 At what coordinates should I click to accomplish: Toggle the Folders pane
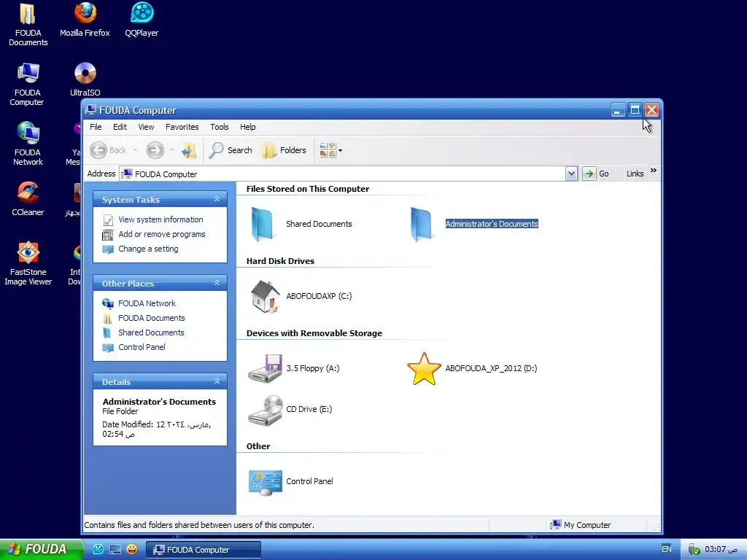[284, 150]
